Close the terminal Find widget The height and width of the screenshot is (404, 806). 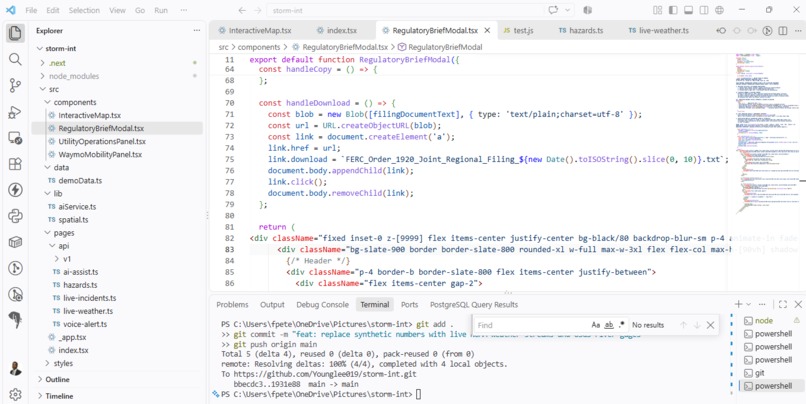[x=710, y=325]
